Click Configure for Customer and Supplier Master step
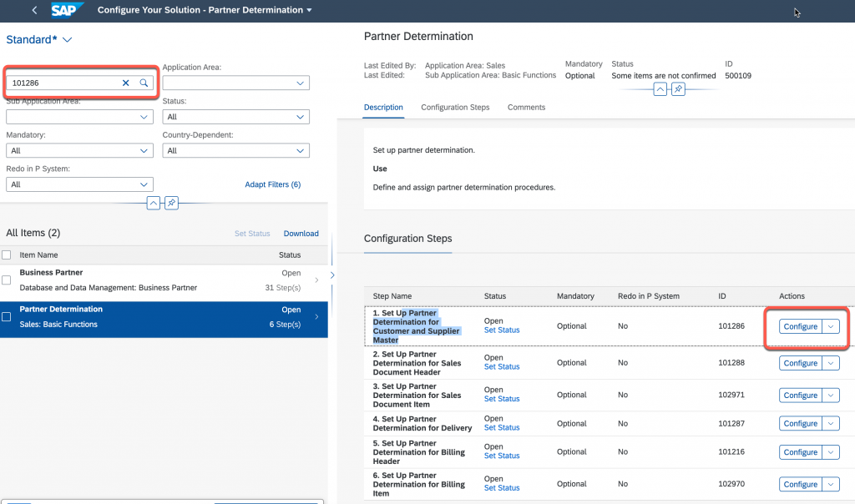The image size is (855, 504). pyautogui.click(x=801, y=326)
